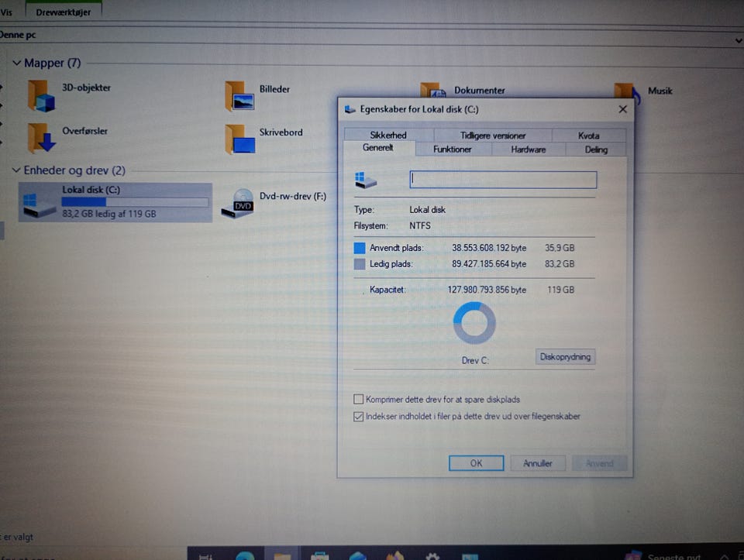
Task: Select the Skrivebord folder icon
Action: 239,139
